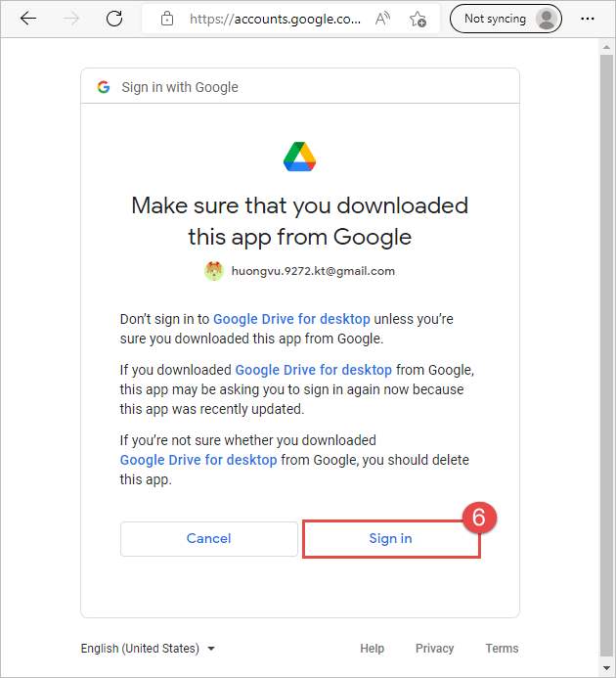View site info via the lock icon

click(x=167, y=19)
